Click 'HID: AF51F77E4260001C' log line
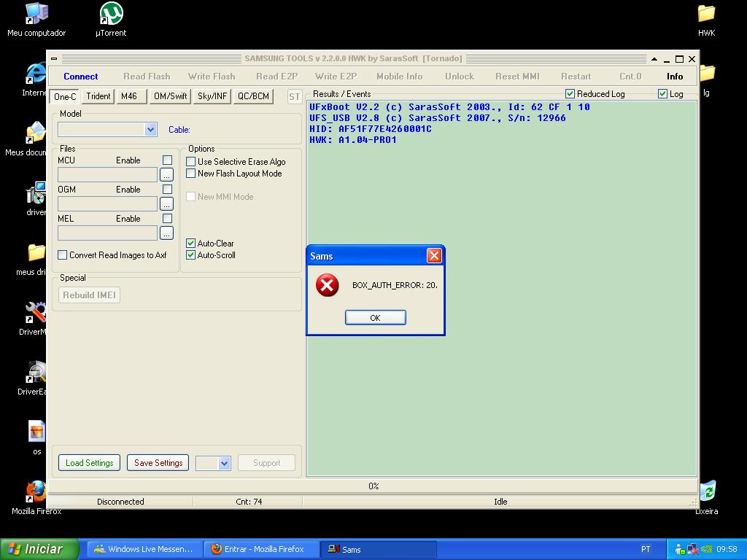The width and height of the screenshot is (747, 560). pyautogui.click(x=371, y=129)
